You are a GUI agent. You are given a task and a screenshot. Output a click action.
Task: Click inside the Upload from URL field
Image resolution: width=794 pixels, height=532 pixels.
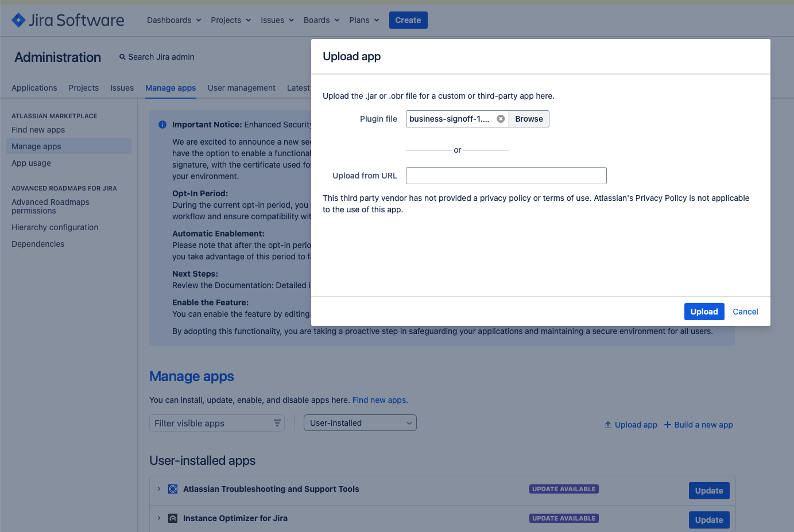(506, 176)
